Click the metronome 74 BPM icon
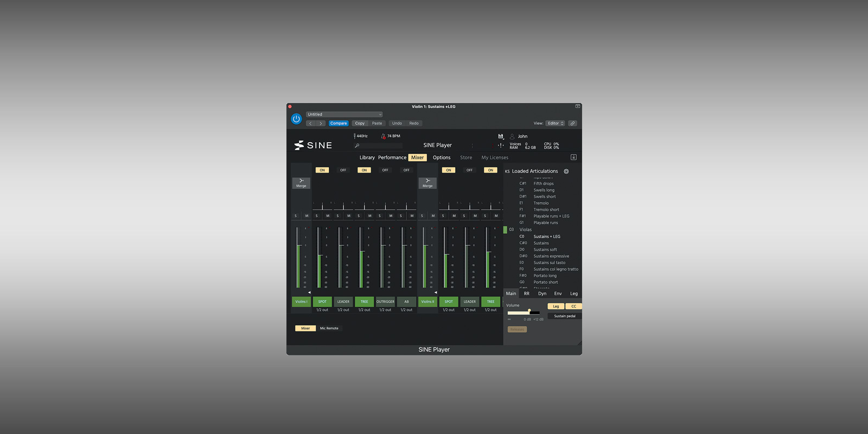Viewport: 868px width, 434px height. point(383,136)
